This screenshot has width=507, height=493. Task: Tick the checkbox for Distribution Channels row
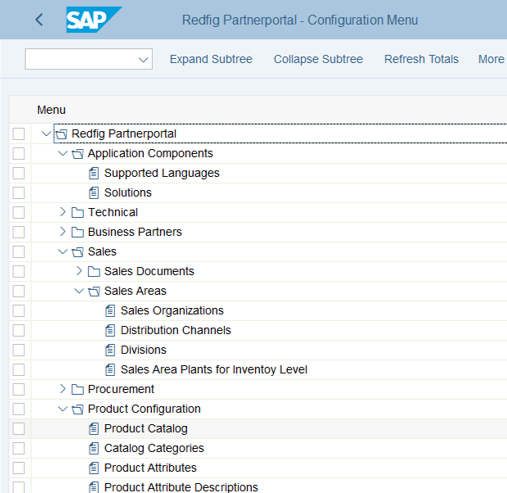(19, 330)
